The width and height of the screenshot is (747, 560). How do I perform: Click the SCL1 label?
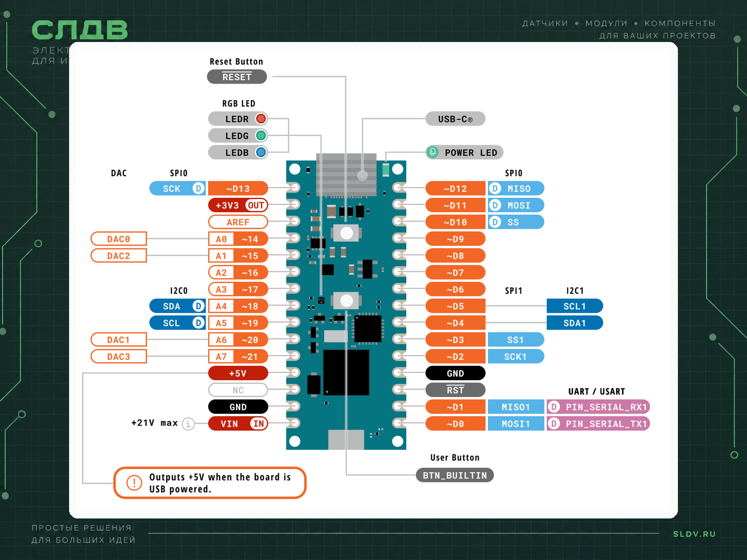pos(575,306)
